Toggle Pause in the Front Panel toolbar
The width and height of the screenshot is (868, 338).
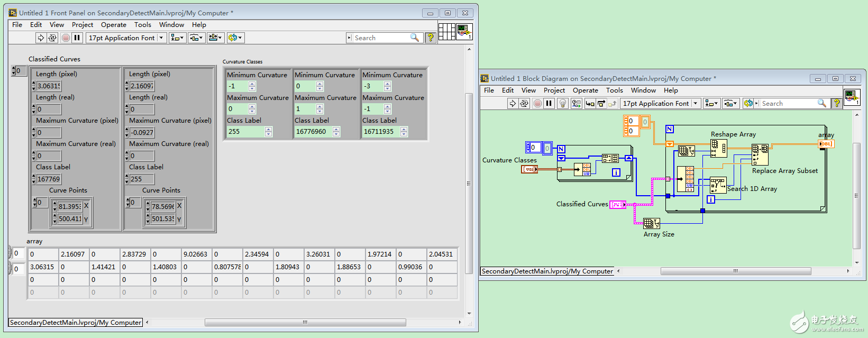pos(77,38)
